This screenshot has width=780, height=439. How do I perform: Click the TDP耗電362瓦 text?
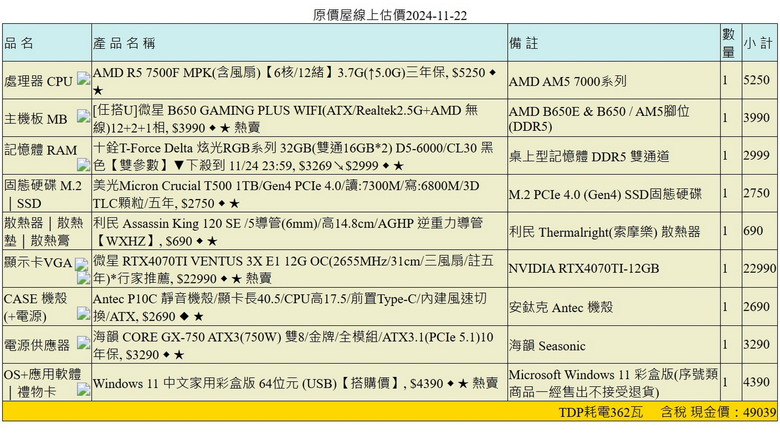point(601,412)
